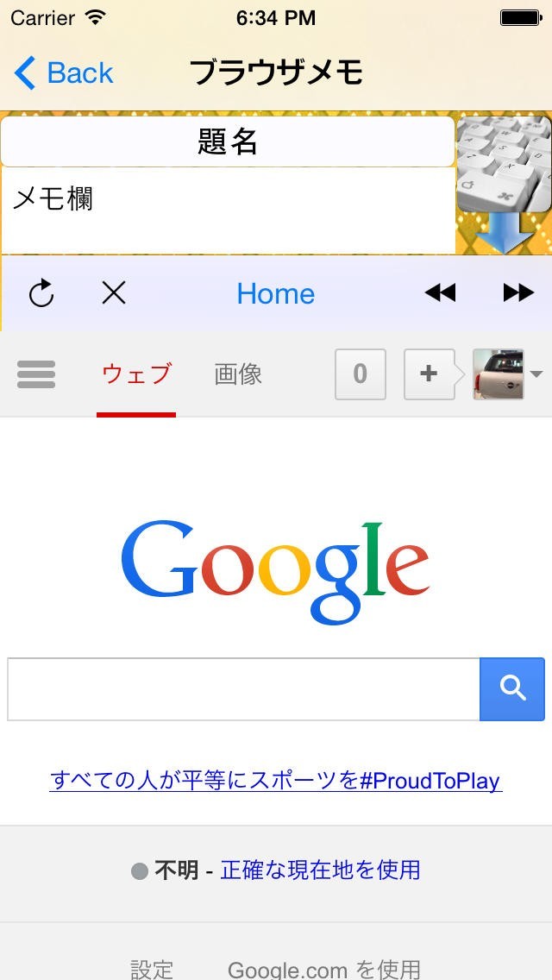Expand the account dropdown arrow
Image resolution: width=552 pixels, height=980 pixels.
(536, 374)
